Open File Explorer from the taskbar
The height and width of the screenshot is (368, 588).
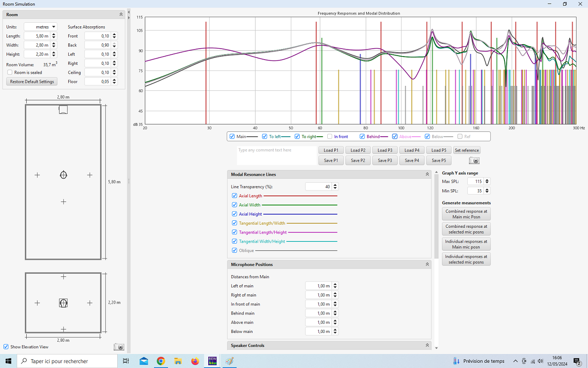178,361
